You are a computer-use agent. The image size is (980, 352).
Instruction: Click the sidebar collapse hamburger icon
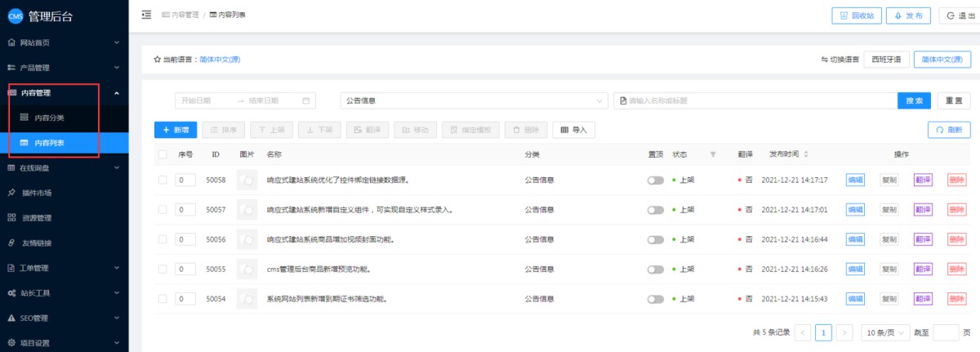[146, 15]
